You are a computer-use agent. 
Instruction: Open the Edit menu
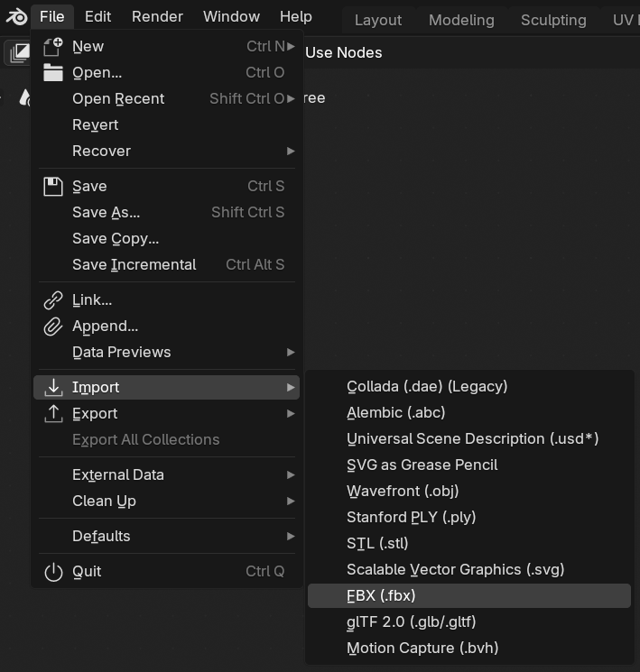pyautogui.click(x=97, y=17)
